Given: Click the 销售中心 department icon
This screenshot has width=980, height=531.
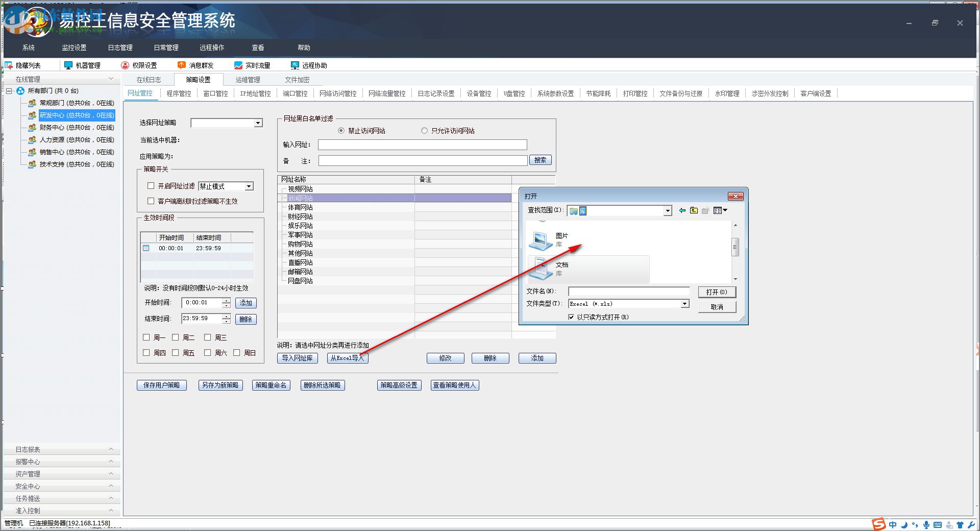Looking at the screenshot, I should point(32,152).
